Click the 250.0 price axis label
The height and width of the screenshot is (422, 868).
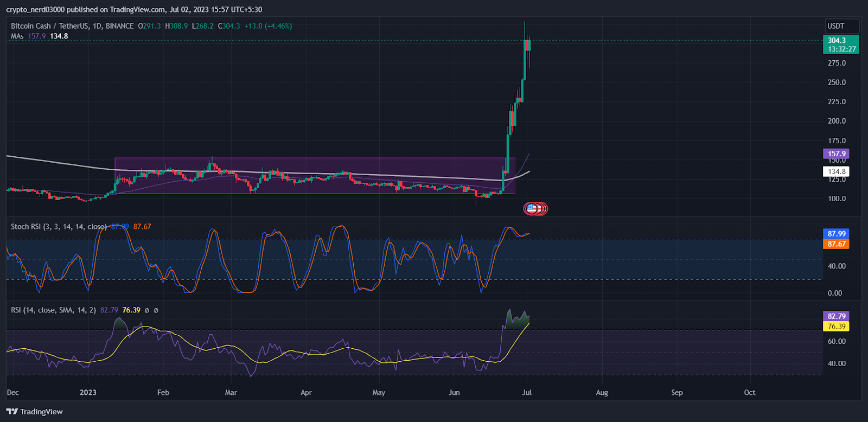[x=837, y=82]
